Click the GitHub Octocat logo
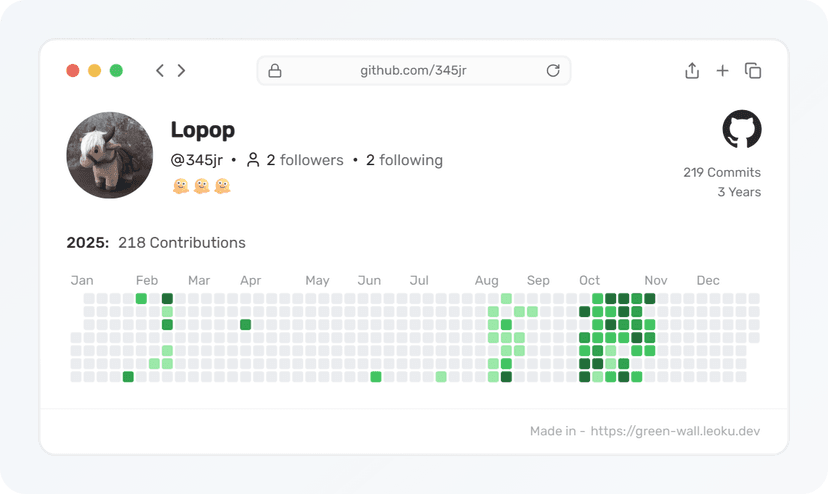The width and height of the screenshot is (828, 494). pyautogui.click(x=741, y=130)
